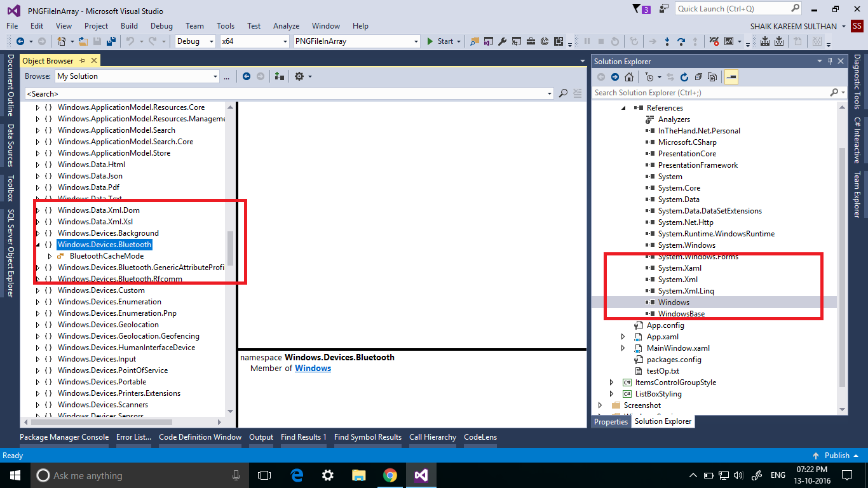Select InTheHand.Net.Personal reference
This screenshot has height=488, width=868.
699,131
